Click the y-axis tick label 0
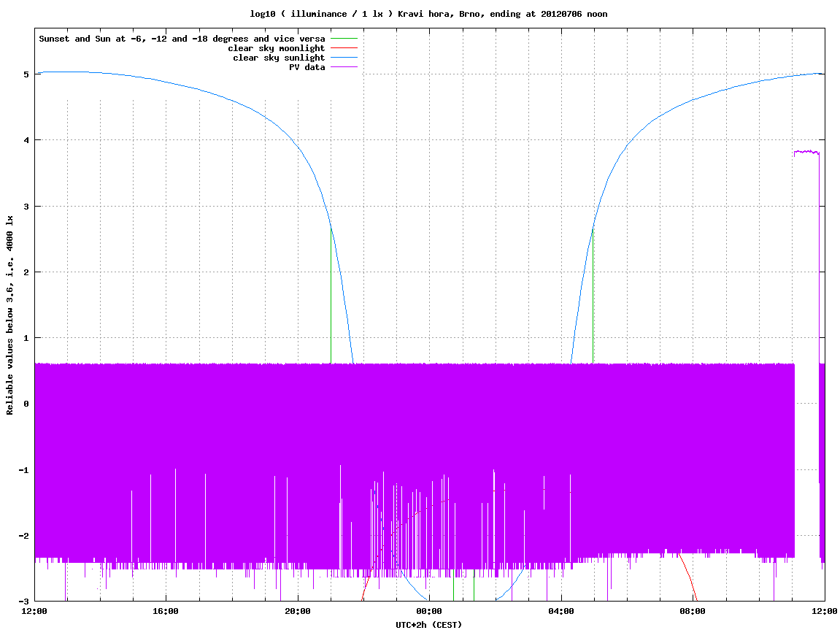Screen dimensions: 840x630 coord(26,404)
